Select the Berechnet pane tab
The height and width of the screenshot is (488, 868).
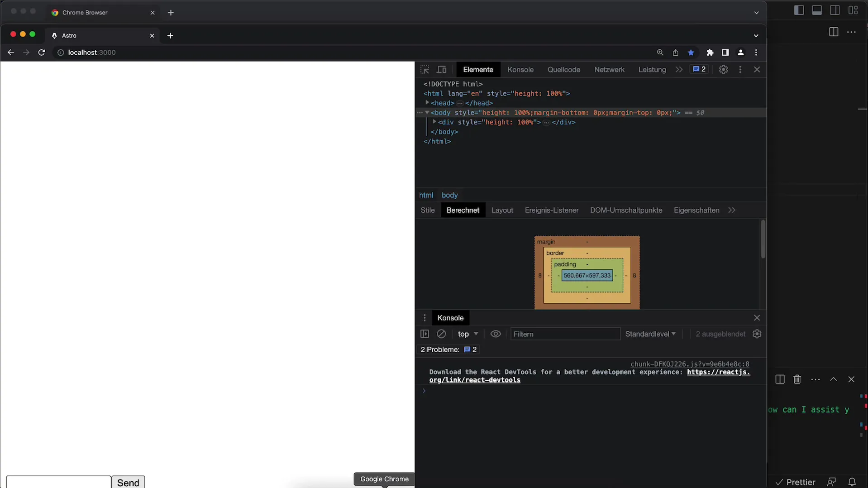(463, 211)
